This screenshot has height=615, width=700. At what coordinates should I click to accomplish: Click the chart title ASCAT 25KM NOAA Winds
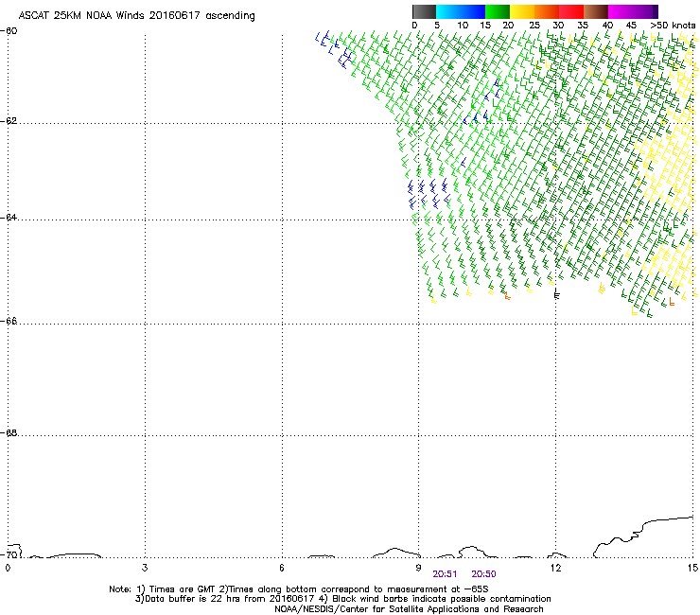coord(81,16)
